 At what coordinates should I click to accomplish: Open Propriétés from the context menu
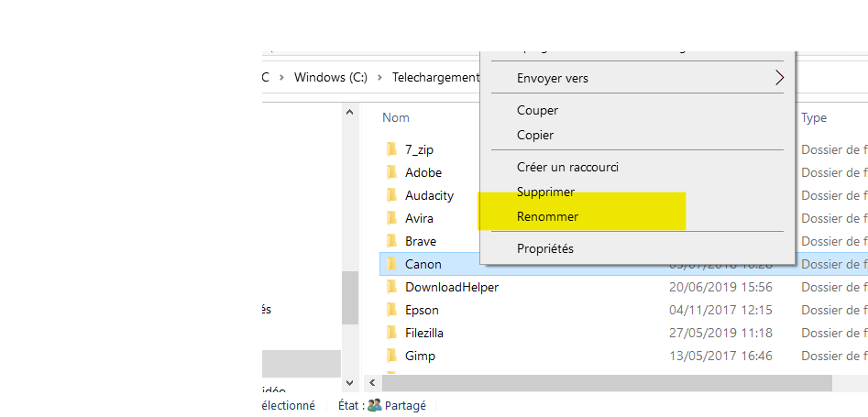(544, 248)
